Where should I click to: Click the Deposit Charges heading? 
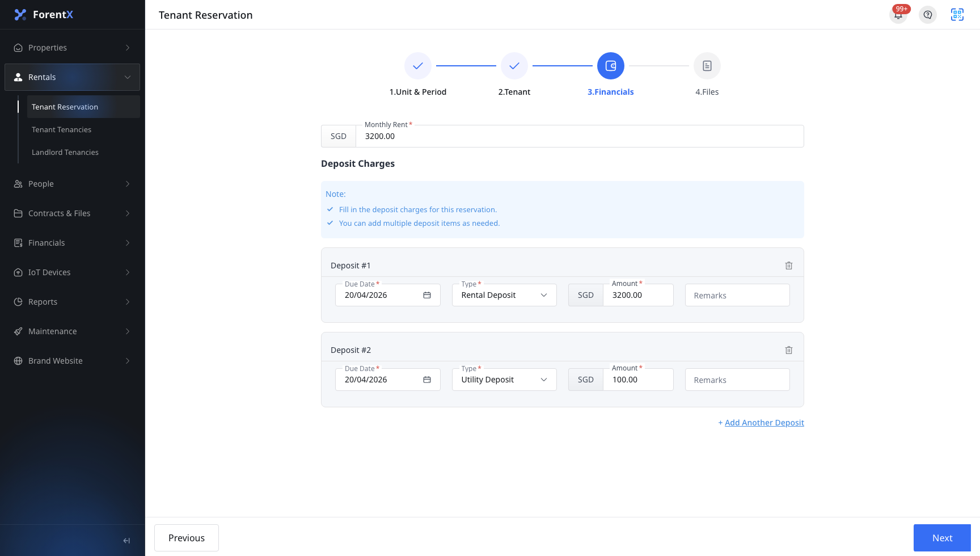click(x=358, y=163)
